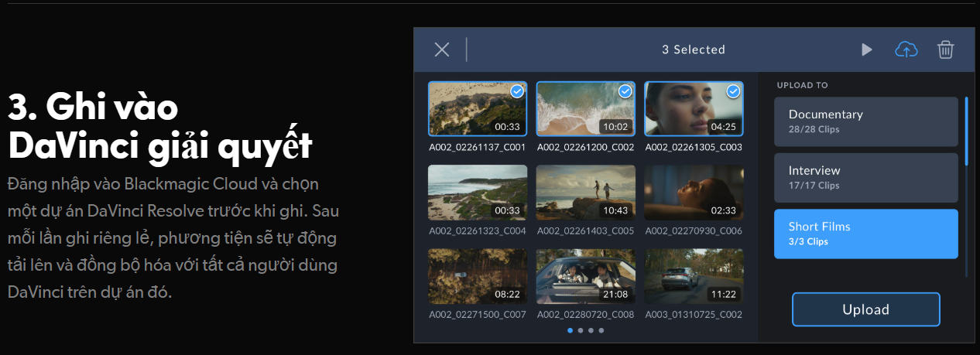Click the 'UPLOAD TO' label
This screenshot has width=980, height=355.
pyautogui.click(x=802, y=85)
